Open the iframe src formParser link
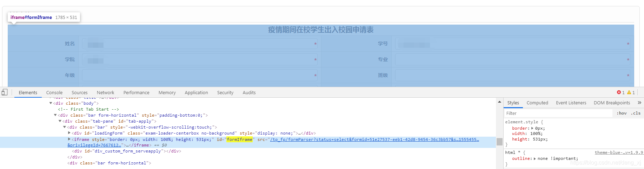This screenshot has width=644, height=169. click(x=374, y=139)
